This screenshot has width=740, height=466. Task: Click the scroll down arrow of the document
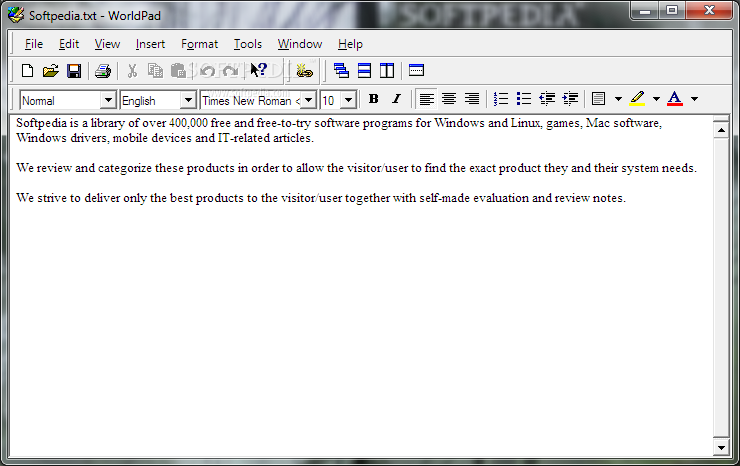tap(721, 447)
